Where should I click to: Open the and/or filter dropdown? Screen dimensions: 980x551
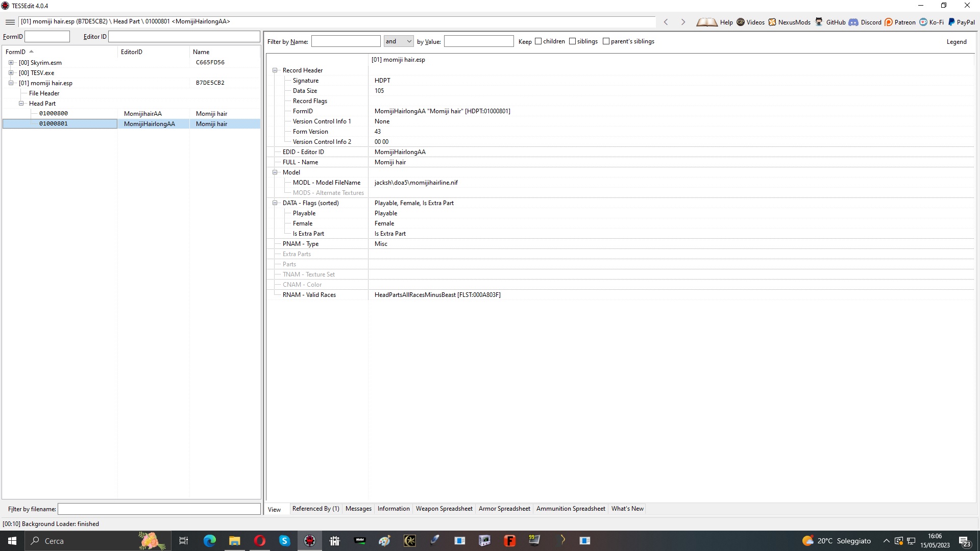[x=399, y=41]
